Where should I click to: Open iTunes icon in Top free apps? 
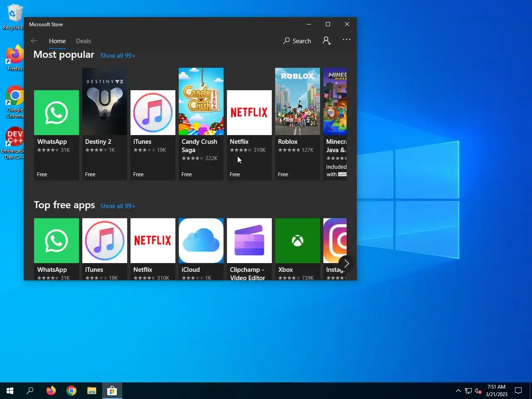[x=105, y=241]
